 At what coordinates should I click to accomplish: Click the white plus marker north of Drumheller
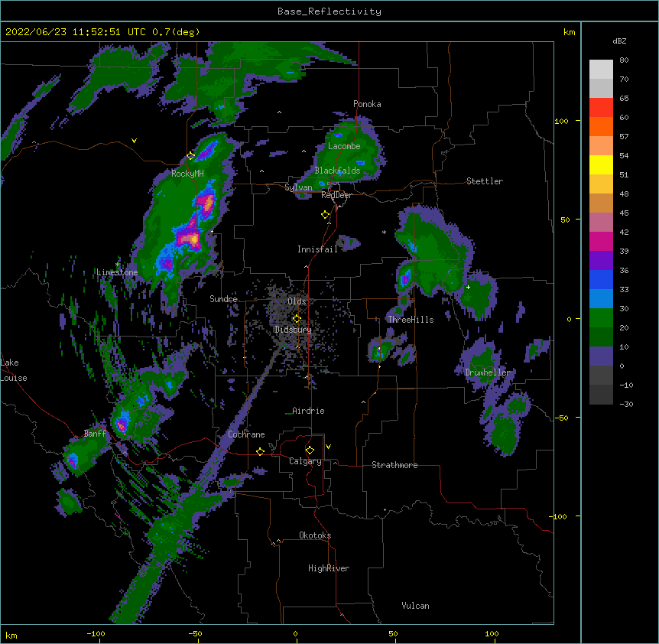468,287
